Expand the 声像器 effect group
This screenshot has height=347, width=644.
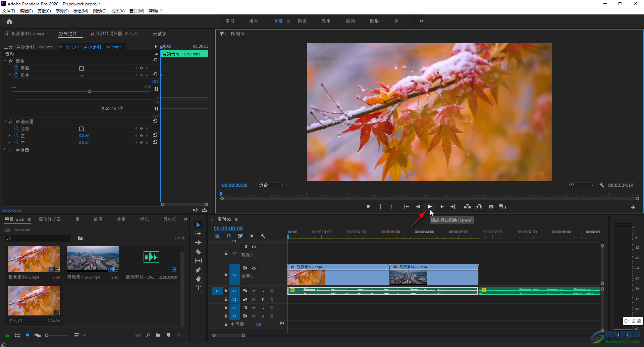pyautogui.click(x=5, y=149)
